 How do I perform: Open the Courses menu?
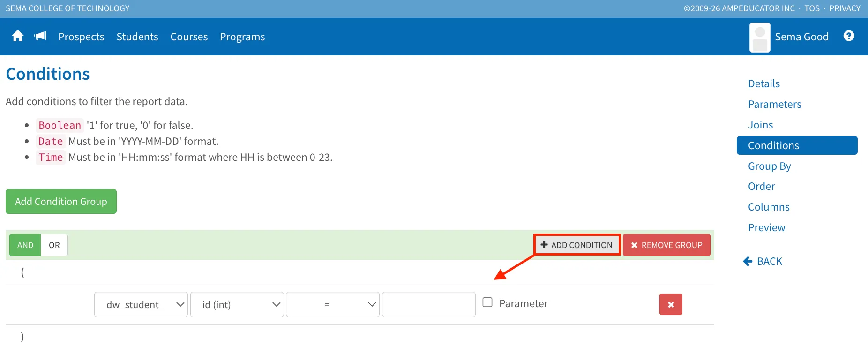[x=189, y=37]
